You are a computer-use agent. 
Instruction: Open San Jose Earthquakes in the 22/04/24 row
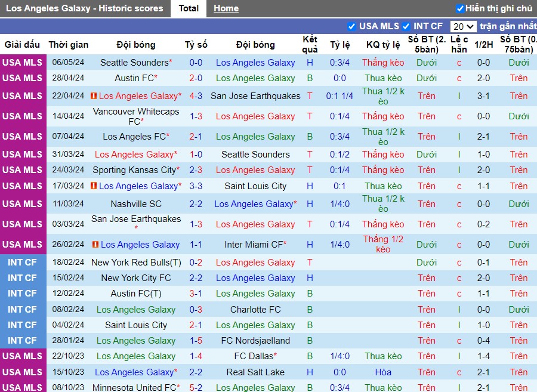255,96
